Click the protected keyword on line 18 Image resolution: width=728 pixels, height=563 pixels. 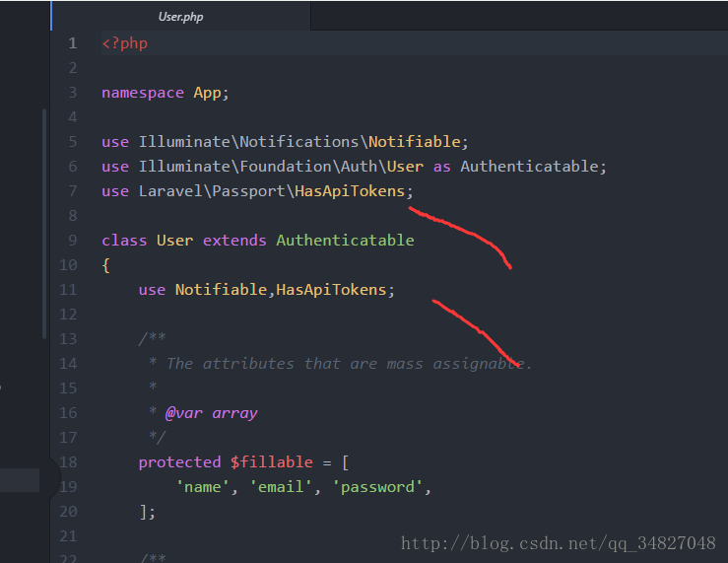[x=179, y=462]
